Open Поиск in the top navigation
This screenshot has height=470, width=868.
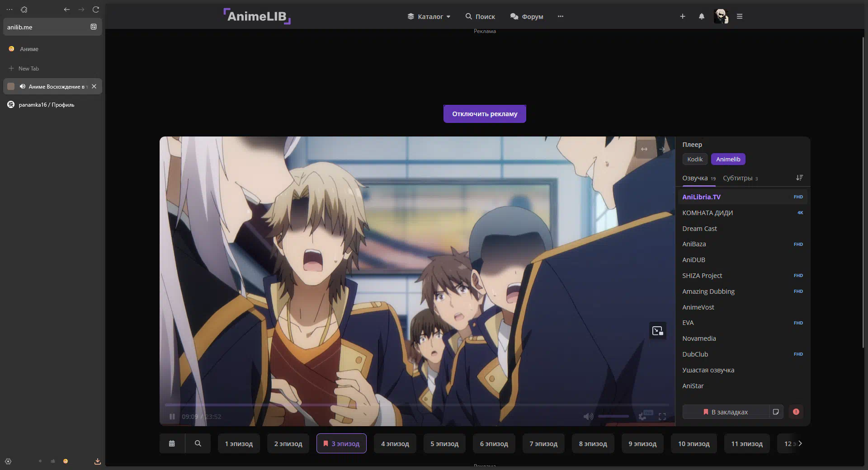tap(480, 16)
